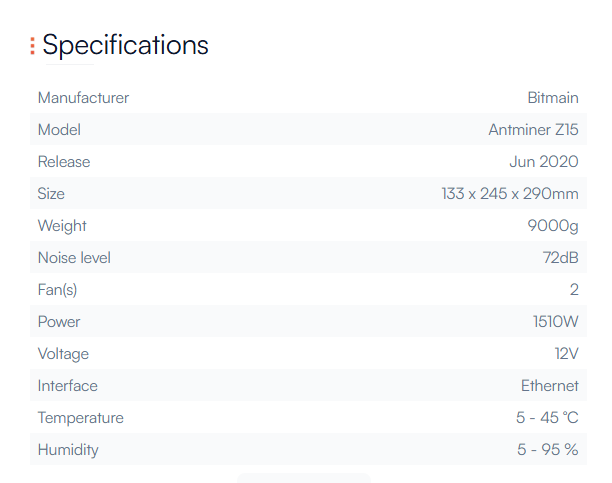Select the Manufacturer row label

(83, 98)
